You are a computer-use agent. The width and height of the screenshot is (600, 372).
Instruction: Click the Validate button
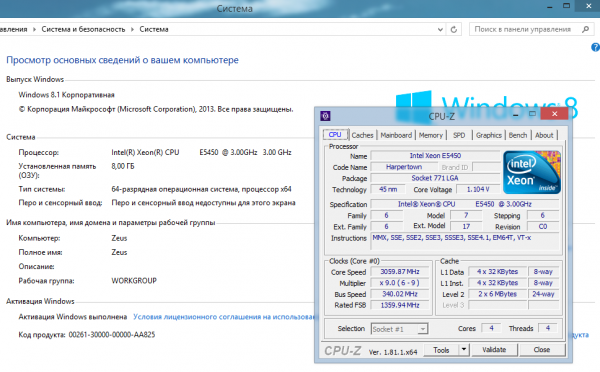point(494,349)
